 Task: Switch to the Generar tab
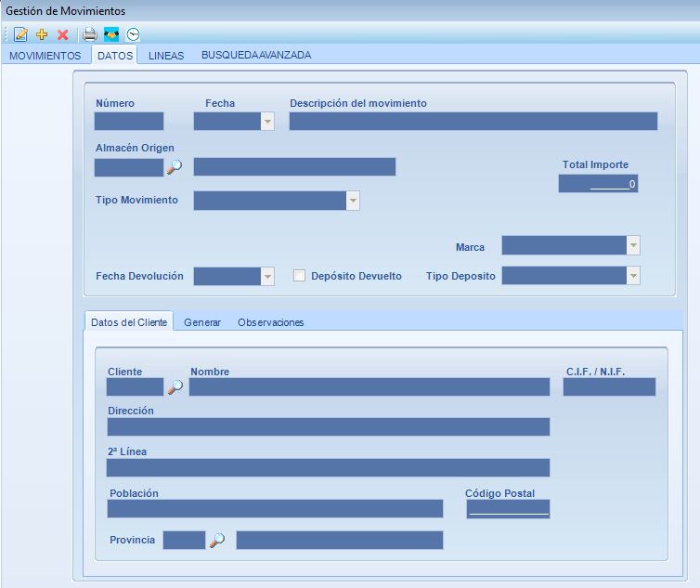[202, 322]
